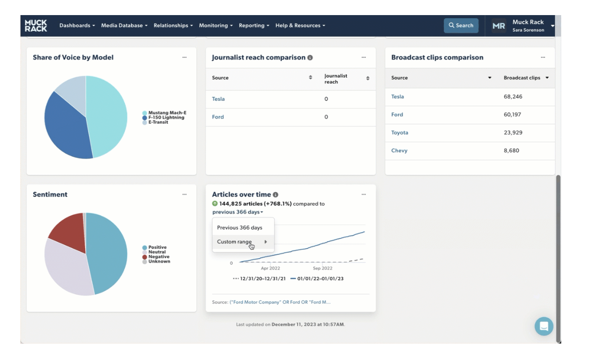Screen dimensions: 595x364
Task: Expand the Media Database menu
Action: [x=124, y=25]
